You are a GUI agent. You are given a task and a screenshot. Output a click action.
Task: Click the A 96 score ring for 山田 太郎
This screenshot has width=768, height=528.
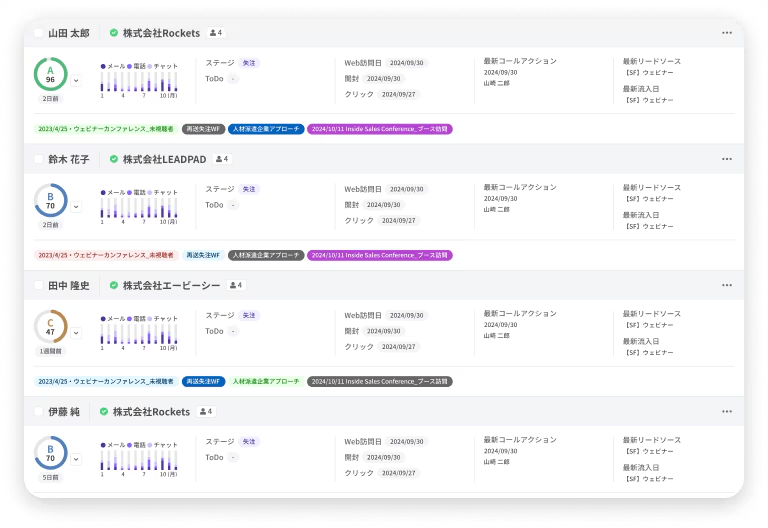tap(50, 74)
